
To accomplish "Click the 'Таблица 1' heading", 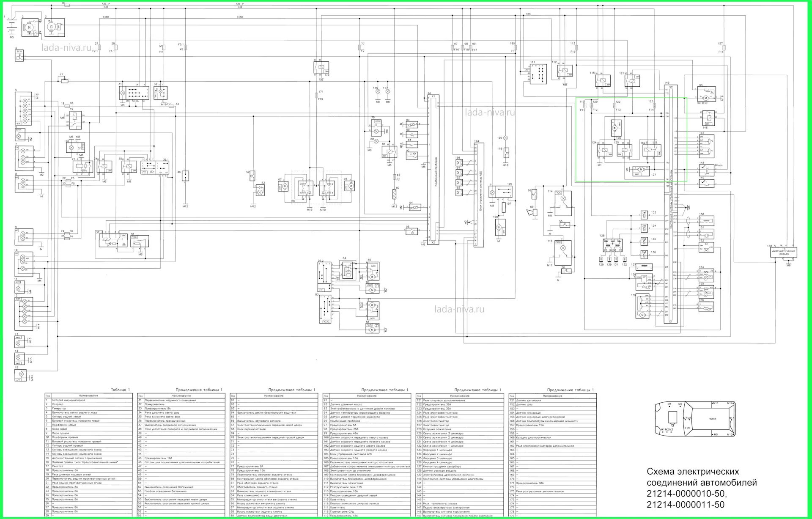I will 120,390.
